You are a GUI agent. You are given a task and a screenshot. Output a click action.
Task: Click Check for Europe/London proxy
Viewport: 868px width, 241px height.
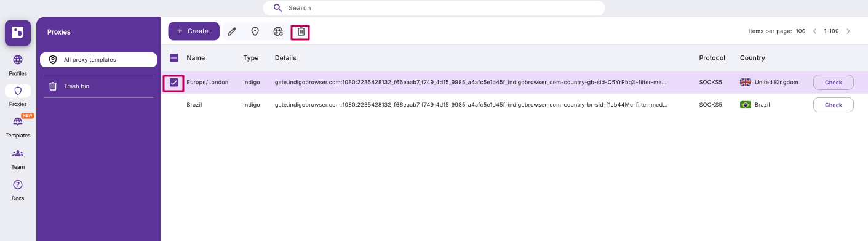point(833,83)
